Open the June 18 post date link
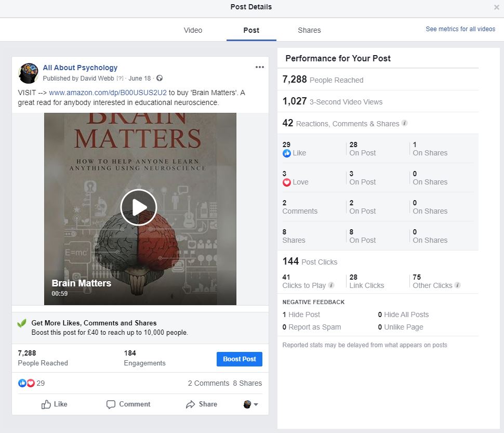 point(139,78)
